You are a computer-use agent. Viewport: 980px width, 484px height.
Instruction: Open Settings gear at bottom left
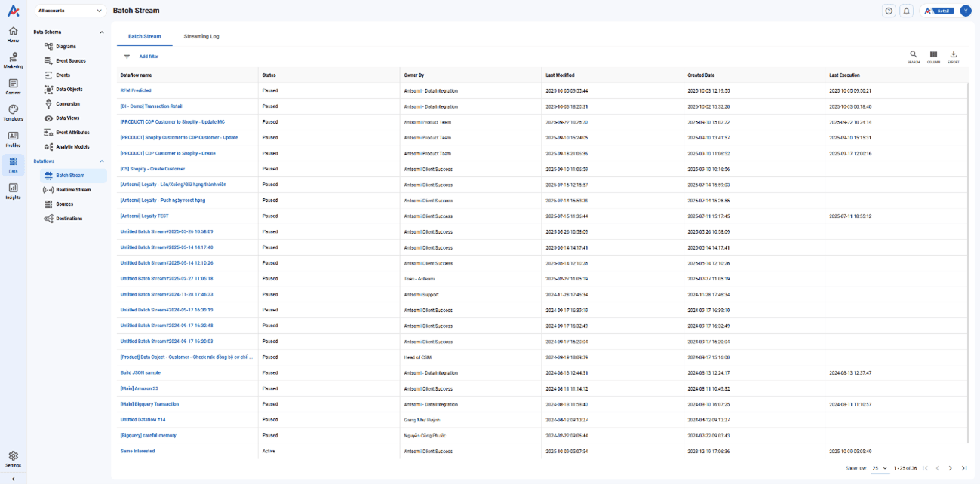point(13,458)
